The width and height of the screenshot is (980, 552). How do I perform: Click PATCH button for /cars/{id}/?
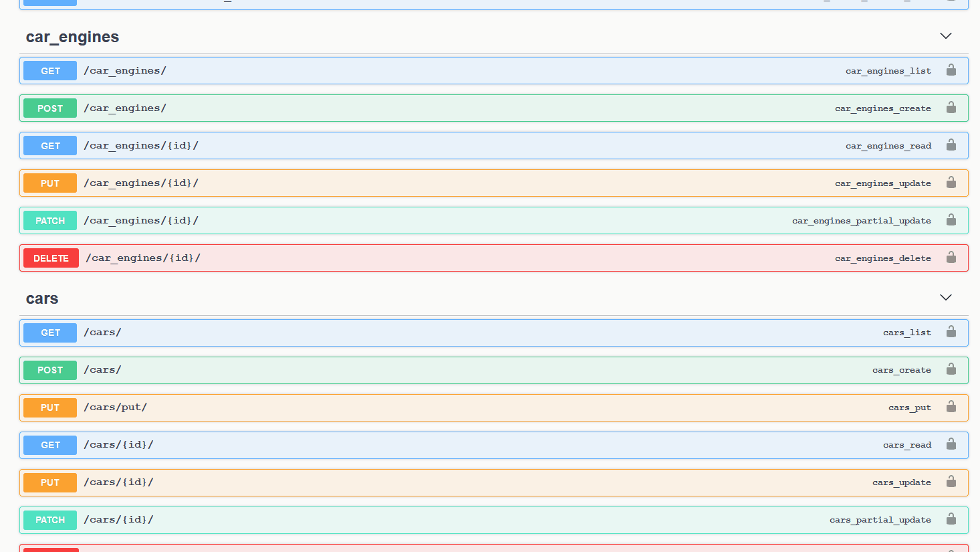click(x=50, y=520)
